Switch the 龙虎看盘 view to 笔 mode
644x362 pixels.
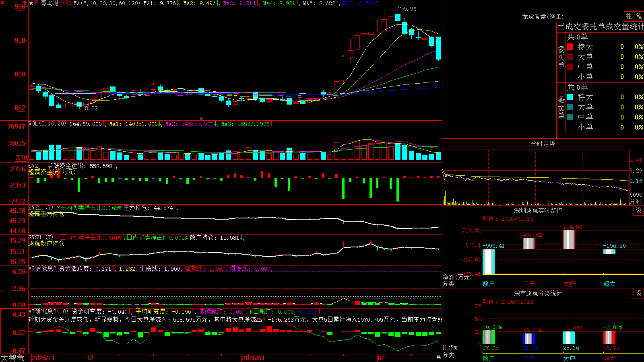click(x=639, y=16)
